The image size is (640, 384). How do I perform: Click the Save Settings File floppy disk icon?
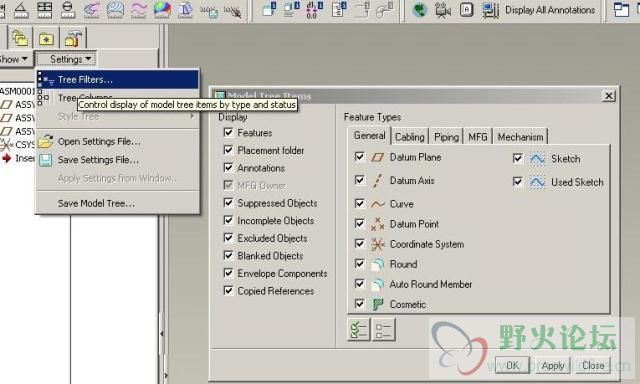[x=45, y=160]
